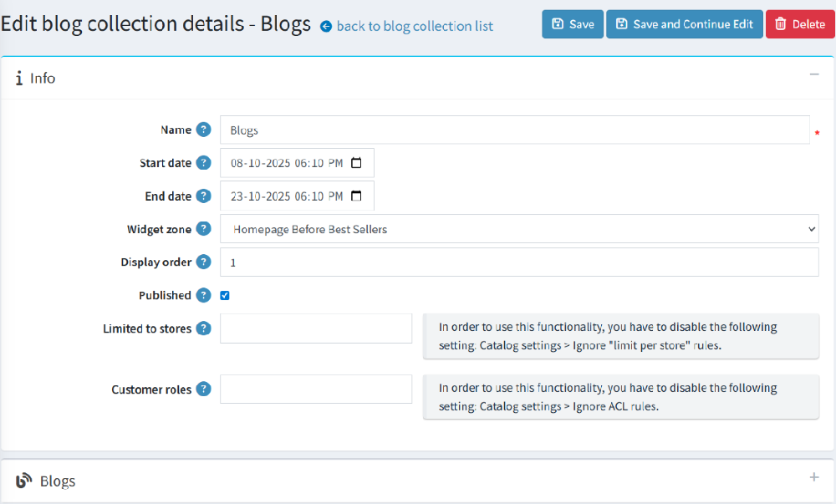Select the Customer roles input box
The width and height of the screenshot is (836, 504).
[316, 389]
